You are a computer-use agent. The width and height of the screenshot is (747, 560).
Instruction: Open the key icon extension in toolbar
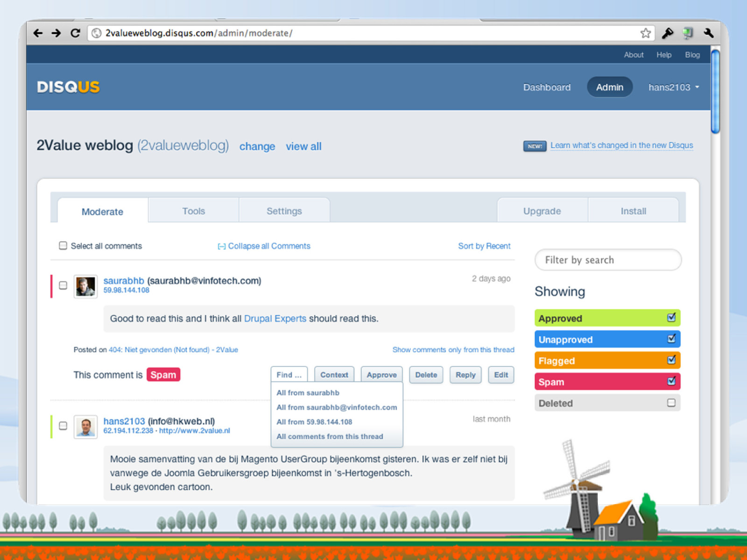668,33
